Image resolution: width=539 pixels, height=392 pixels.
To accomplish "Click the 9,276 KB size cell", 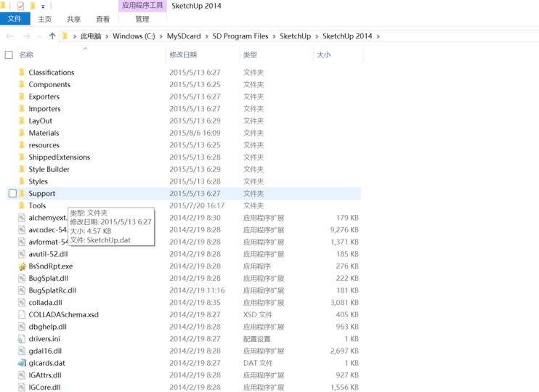I will coord(344,230).
